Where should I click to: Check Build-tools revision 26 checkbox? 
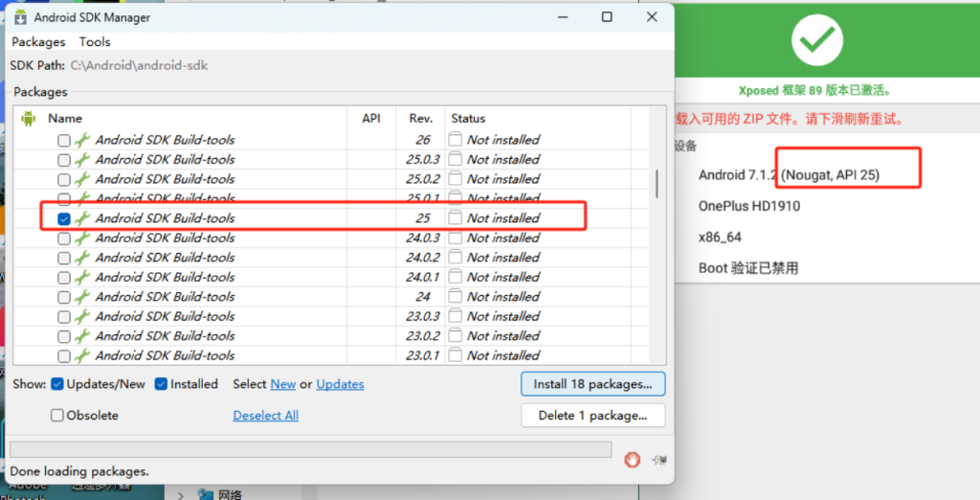(64, 140)
